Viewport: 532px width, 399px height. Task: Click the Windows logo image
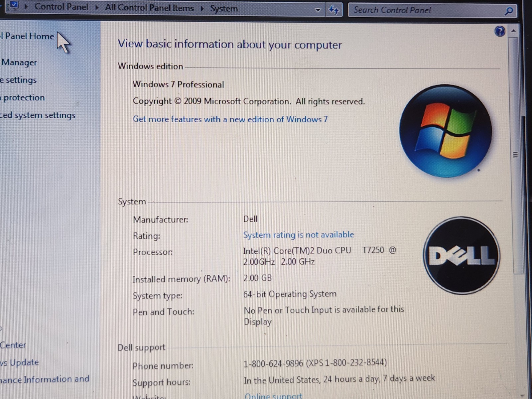446,131
